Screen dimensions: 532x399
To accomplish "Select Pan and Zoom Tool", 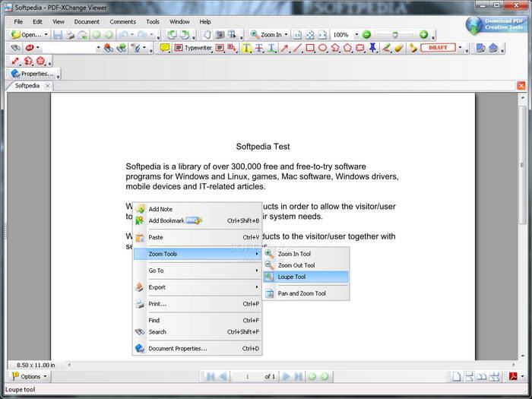I will (x=306, y=293).
